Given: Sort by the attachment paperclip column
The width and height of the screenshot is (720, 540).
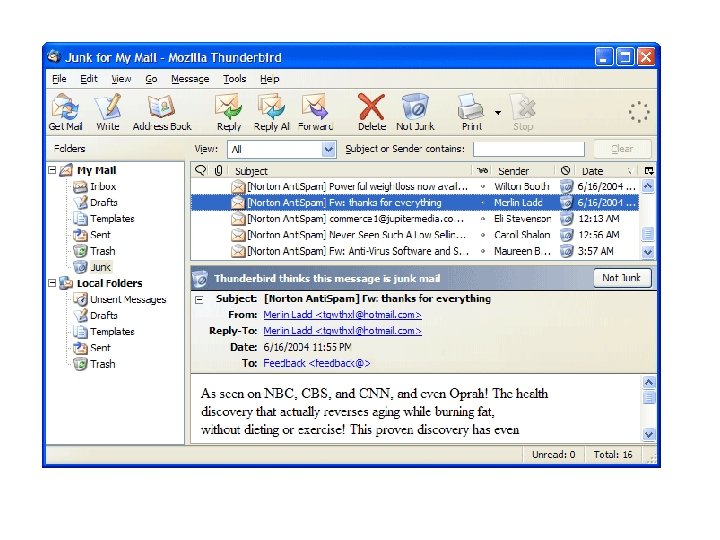Looking at the screenshot, I should coord(219,171).
